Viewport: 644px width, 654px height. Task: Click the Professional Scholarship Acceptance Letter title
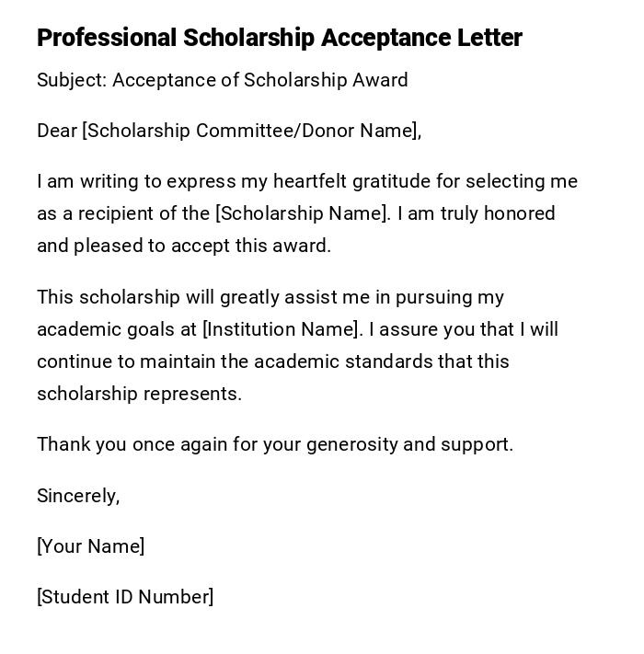coord(279,38)
